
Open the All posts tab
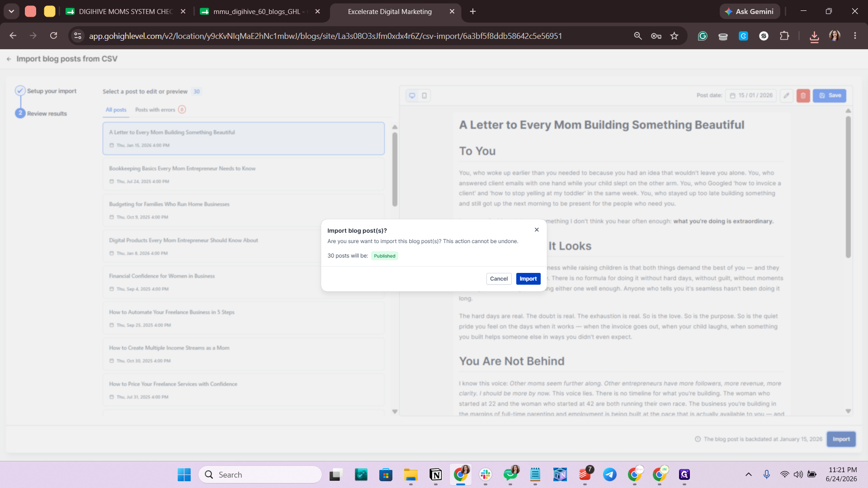116,110
